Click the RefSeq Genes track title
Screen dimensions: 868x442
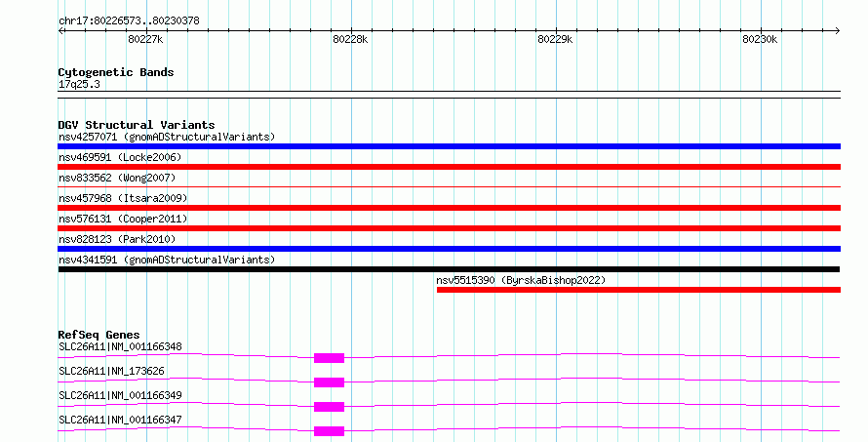click(x=99, y=335)
